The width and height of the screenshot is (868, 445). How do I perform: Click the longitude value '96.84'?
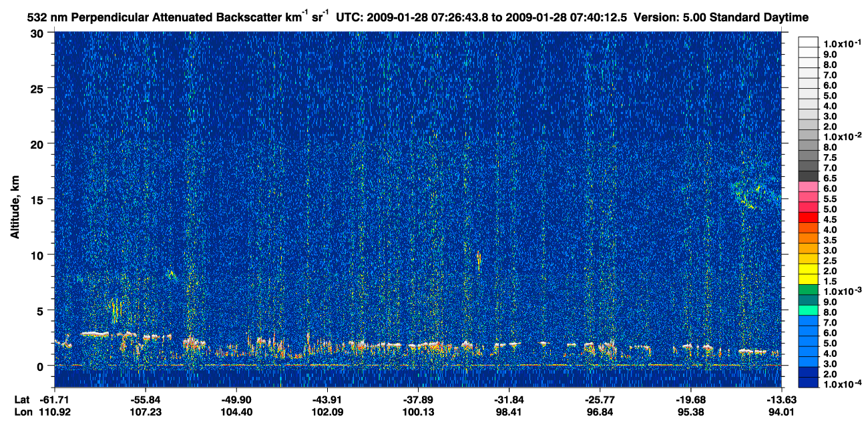600,412
